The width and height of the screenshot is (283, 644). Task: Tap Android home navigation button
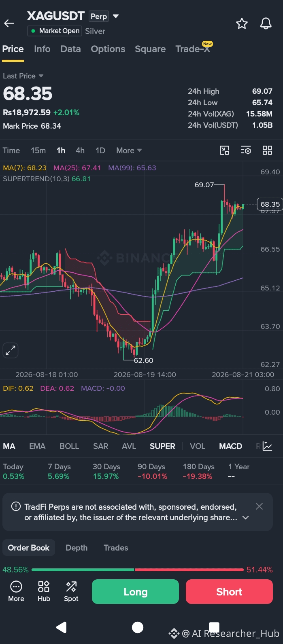click(138, 627)
